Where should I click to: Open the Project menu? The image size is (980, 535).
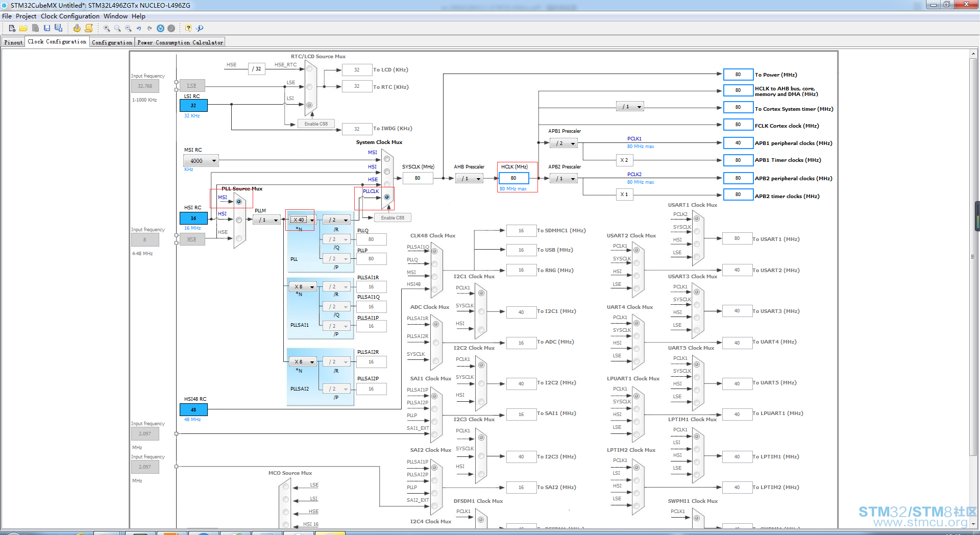point(27,16)
